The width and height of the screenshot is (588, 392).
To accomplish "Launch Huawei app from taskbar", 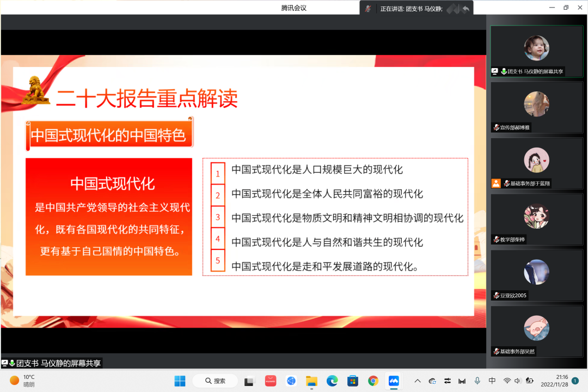I will (x=271, y=381).
